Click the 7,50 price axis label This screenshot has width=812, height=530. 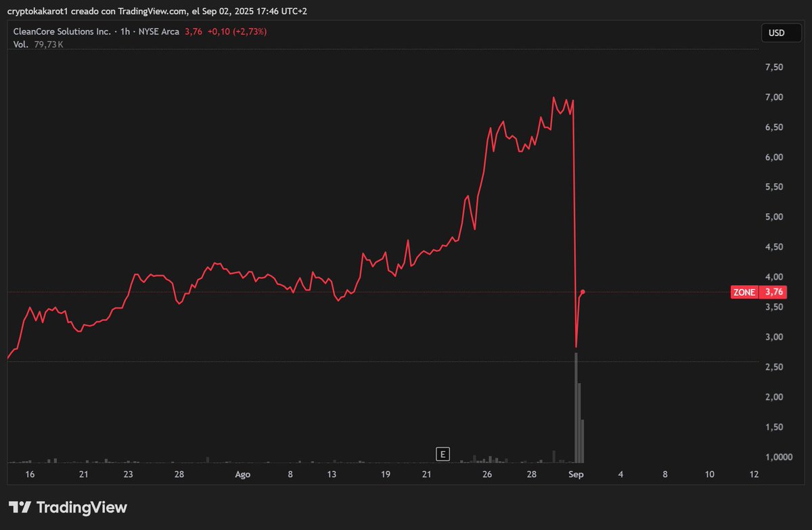[x=773, y=67]
